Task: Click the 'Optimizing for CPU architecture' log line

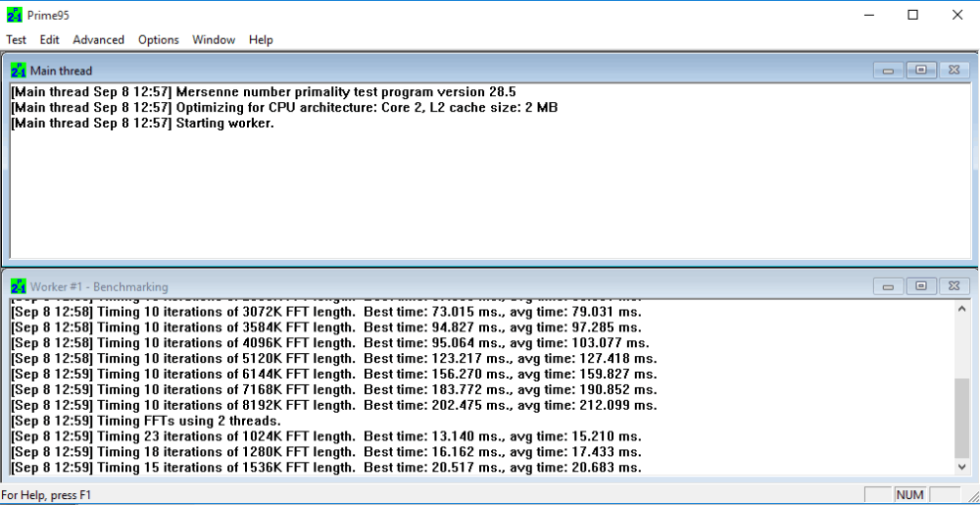Action: point(284,108)
